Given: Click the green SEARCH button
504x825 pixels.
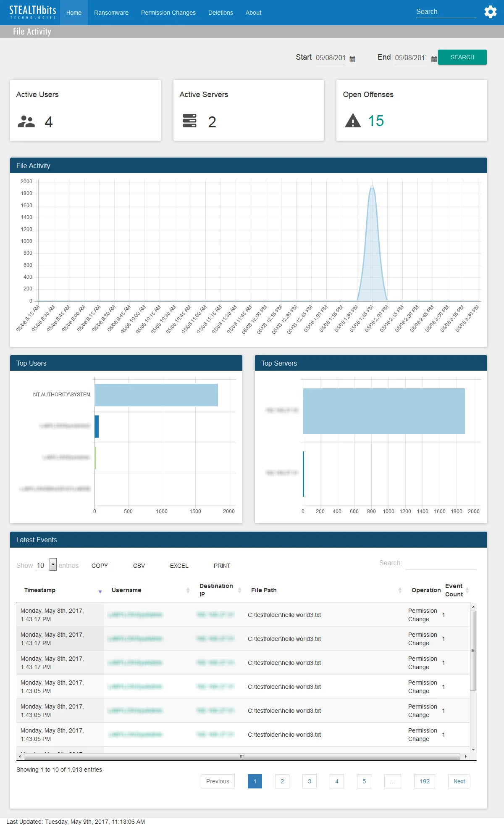Looking at the screenshot, I should [x=462, y=57].
